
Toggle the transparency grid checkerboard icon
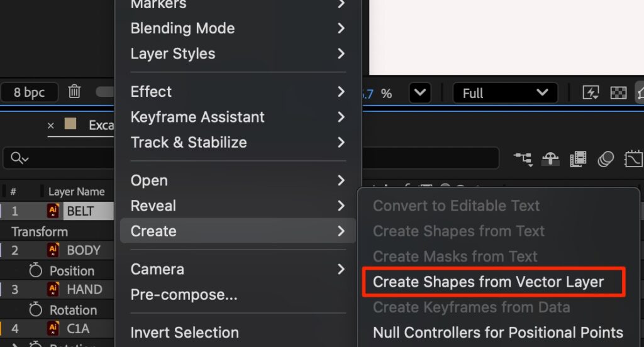click(x=619, y=93)
